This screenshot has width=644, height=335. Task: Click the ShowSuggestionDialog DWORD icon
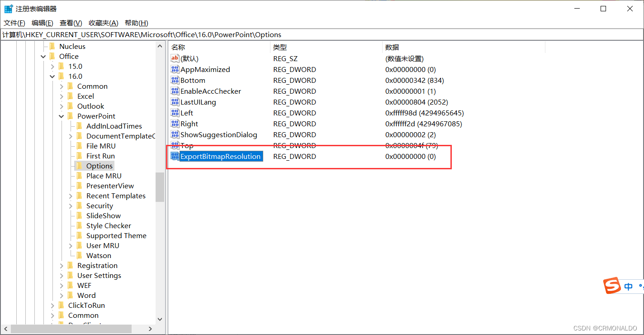pos(175,134)
